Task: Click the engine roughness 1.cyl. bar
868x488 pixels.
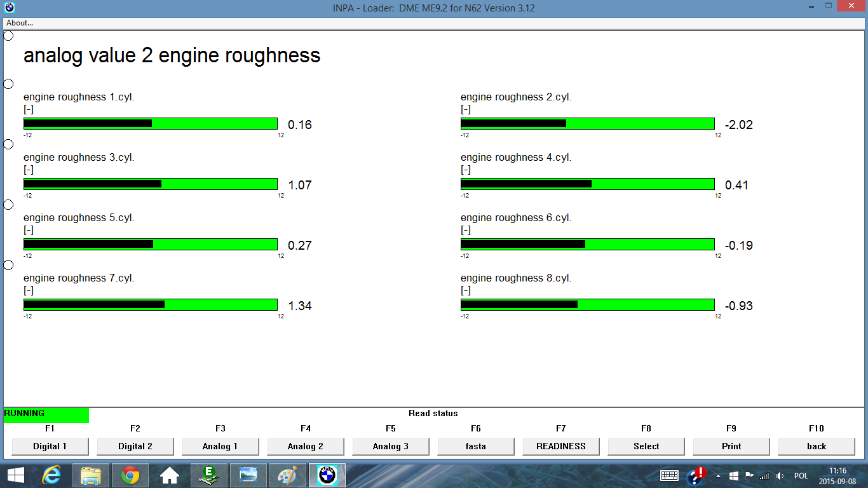Action: tap(151, 123)
